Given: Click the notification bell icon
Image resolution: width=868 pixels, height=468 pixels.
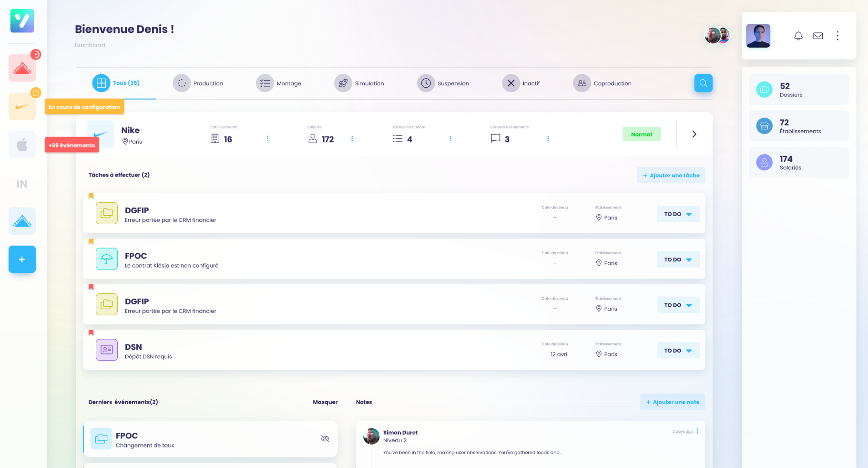Looking at the screenshot, I should [798, 36].
